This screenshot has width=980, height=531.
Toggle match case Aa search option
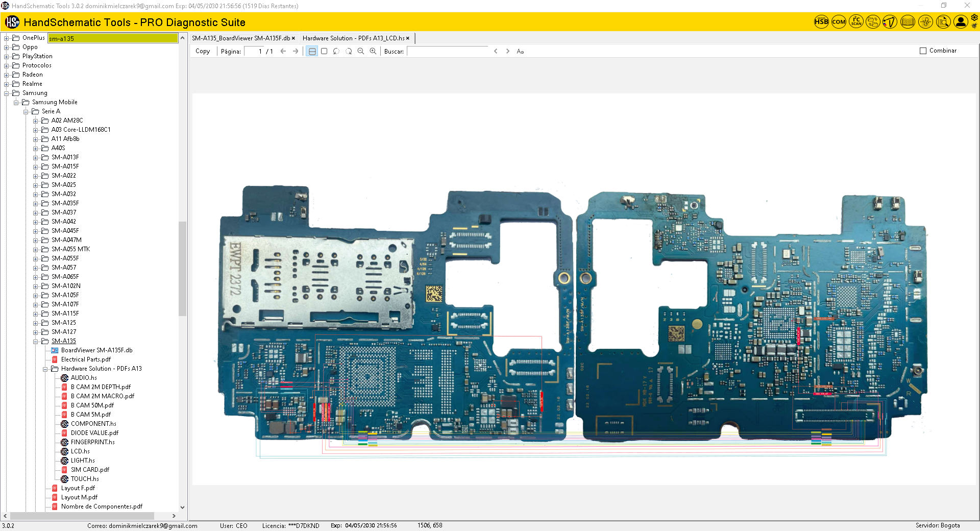click(520, 51)
